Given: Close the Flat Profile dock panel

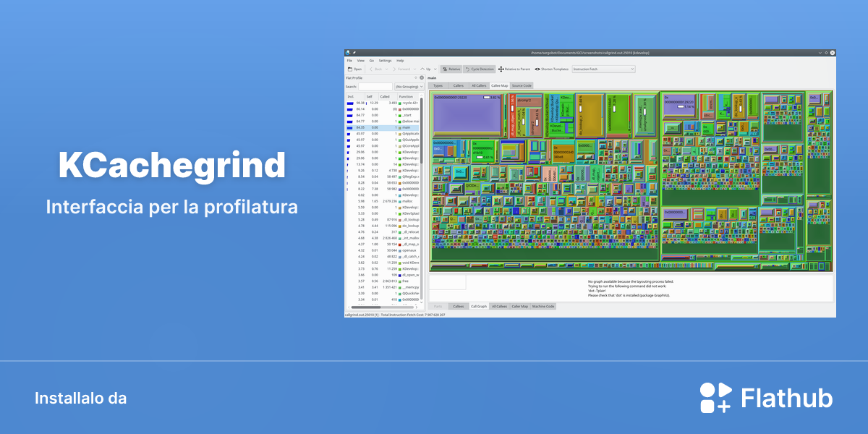Looking at the screenshot, I should 422,78.
